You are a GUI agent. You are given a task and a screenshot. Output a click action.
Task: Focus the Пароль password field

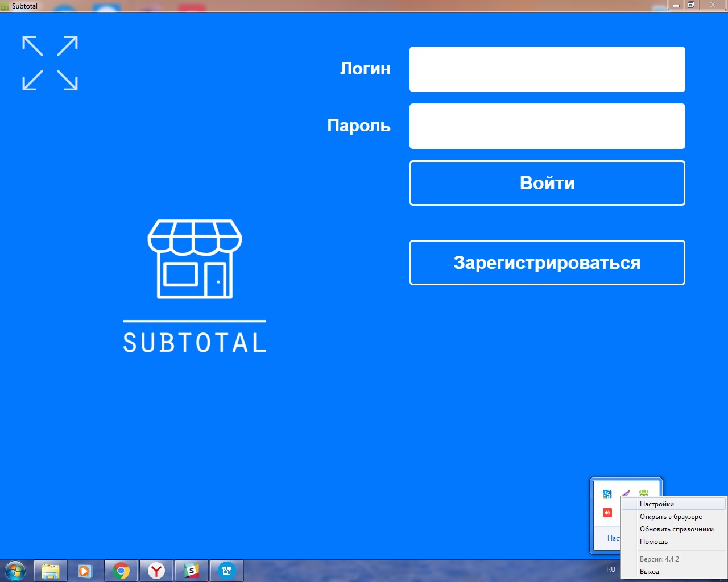point(547,126)
